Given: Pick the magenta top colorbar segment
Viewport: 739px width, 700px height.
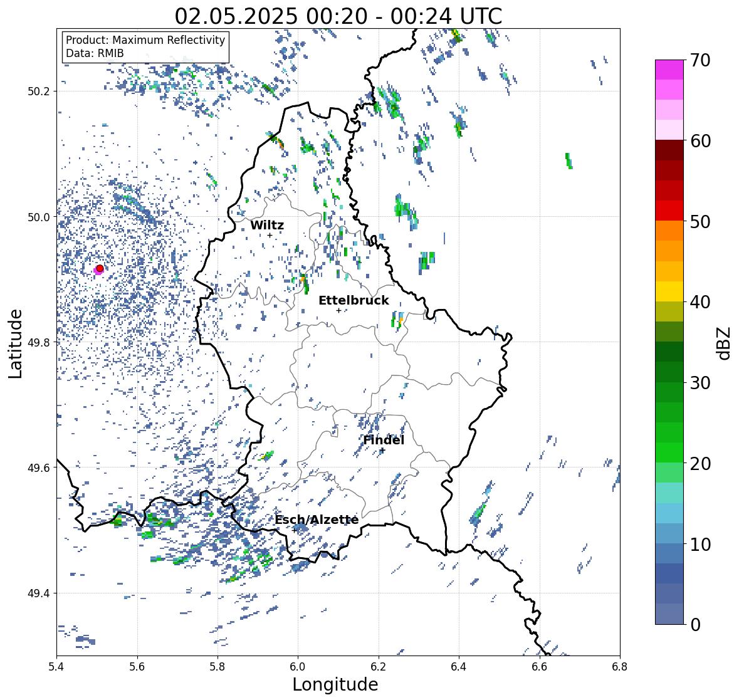Looking at the screenshot, I should pyautogui.click(x=669, y=70).
